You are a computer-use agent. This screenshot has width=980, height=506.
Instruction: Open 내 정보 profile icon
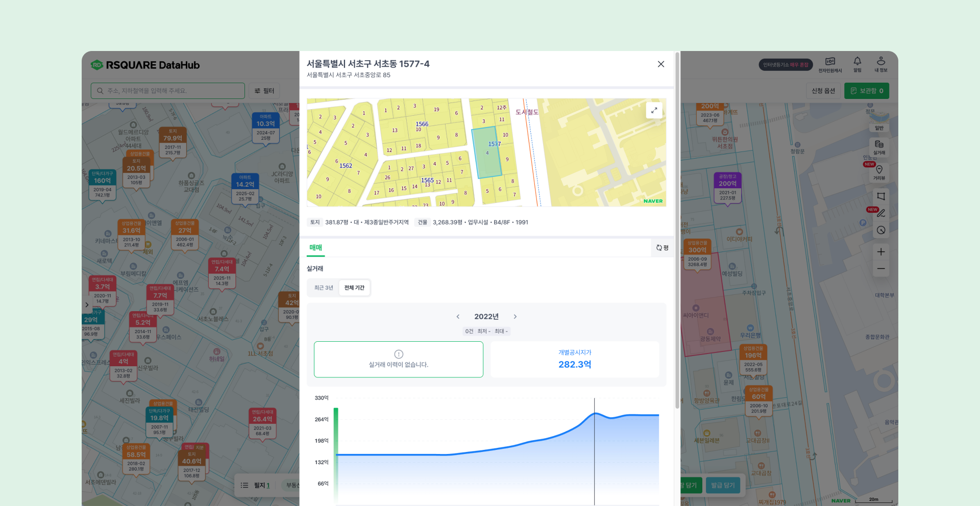pos(881,64)
